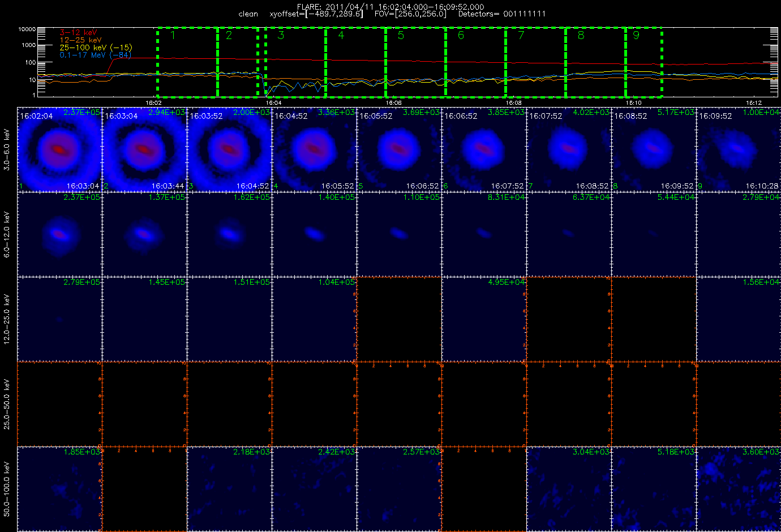
Task: Click the '3.0-6.0 keV' row label
Action: point(7,149)
